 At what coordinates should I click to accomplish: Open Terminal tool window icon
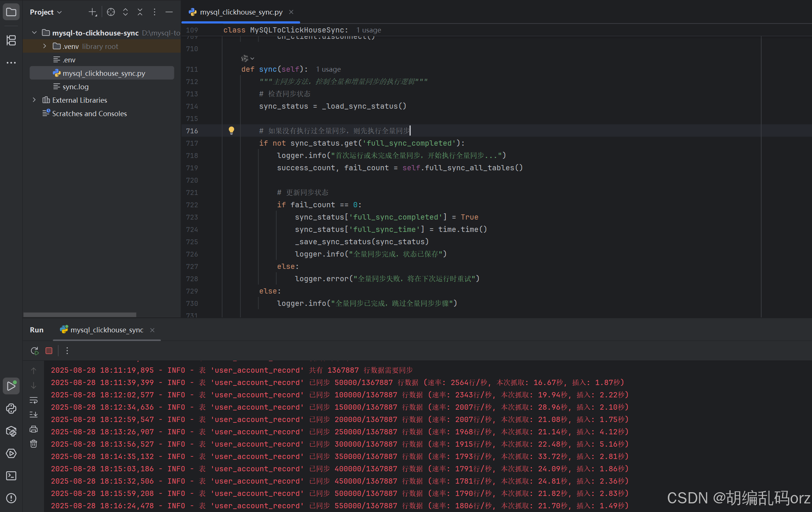point(11,476)
